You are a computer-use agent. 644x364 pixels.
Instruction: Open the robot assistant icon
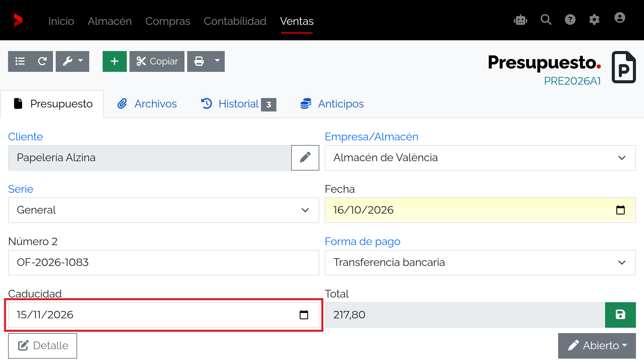pyautogui.click(x=521, y=20)
